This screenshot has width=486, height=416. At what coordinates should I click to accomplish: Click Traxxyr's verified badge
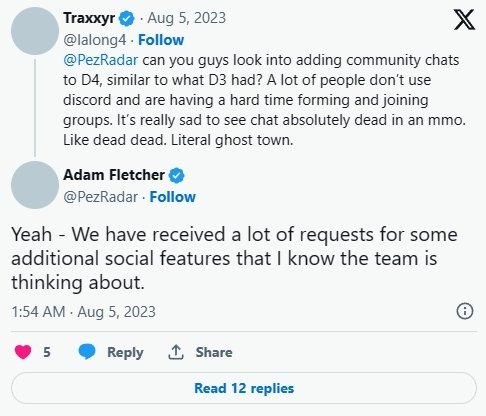(x=127, y=18)
